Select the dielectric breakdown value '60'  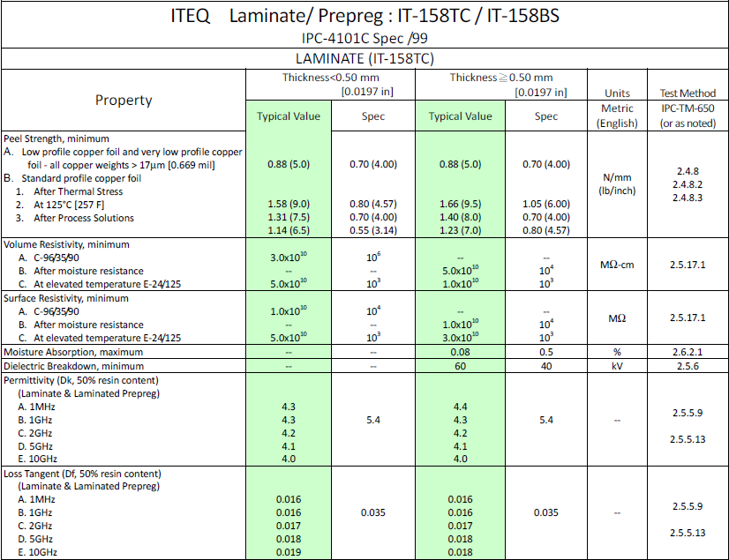click(x=461, y=366)
